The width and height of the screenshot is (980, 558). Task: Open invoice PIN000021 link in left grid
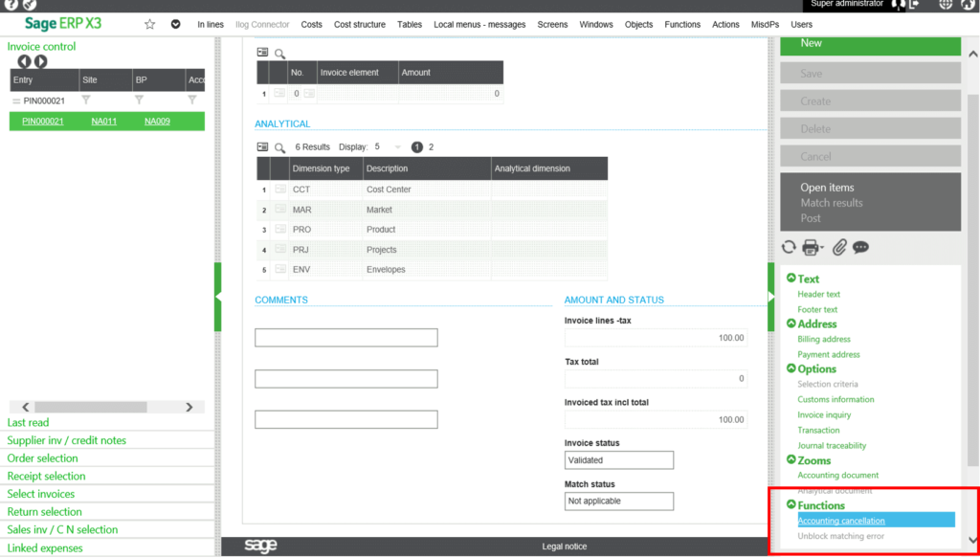[x=43, y=123]
